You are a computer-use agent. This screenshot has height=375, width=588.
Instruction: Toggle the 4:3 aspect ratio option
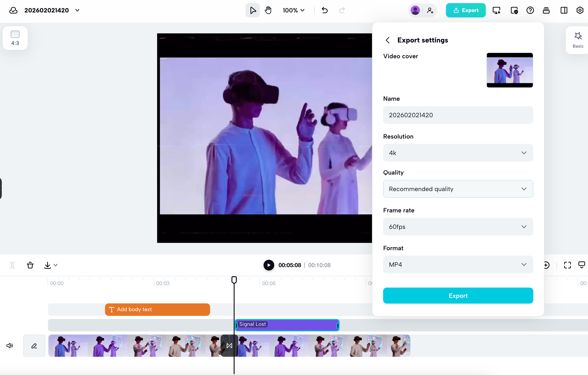[15, 38]
